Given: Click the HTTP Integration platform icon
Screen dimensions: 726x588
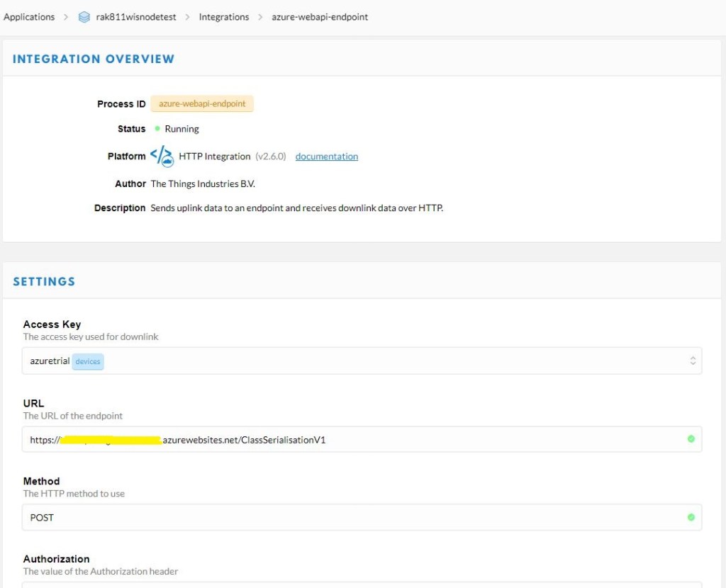Looking at the screenshot, I should (x=162, y=156).
